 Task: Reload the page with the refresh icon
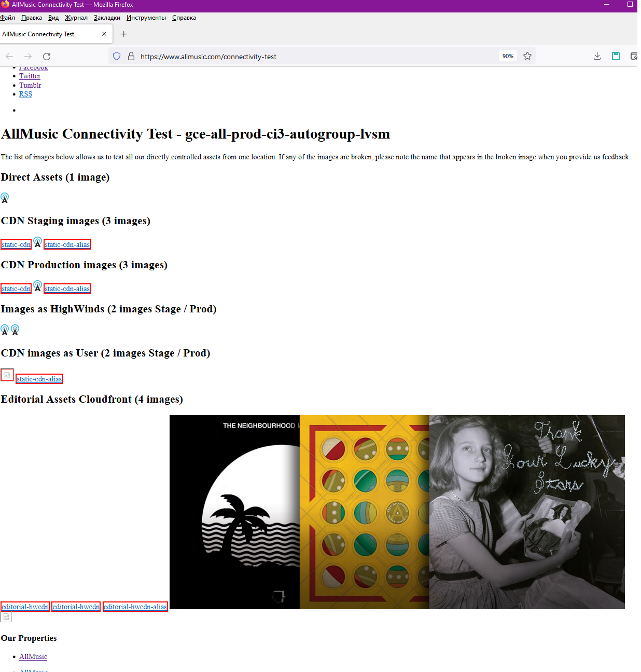click(x=47, y=56)
